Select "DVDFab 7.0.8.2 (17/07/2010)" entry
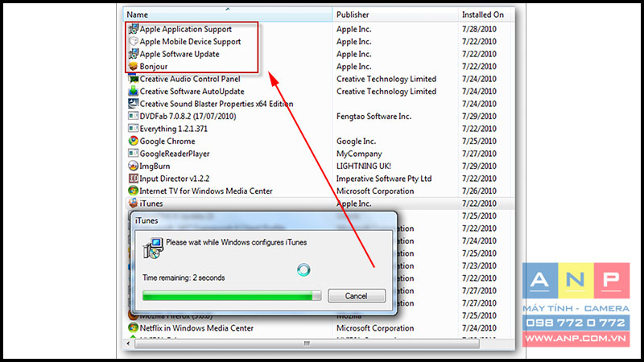644x362 pixels. 188,116
